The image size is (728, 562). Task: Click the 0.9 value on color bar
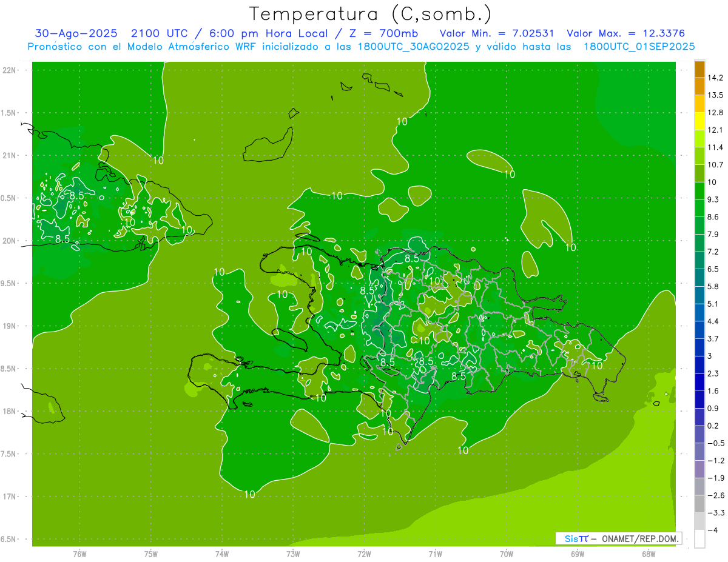(x=713, y=408)
